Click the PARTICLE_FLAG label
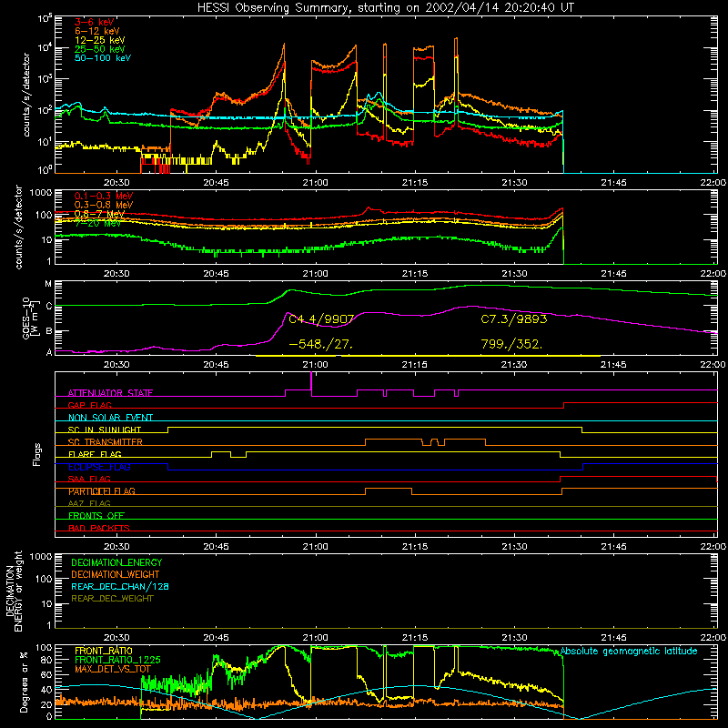The width and height of the screenshot is (728, 728). [x=102, y=491]
